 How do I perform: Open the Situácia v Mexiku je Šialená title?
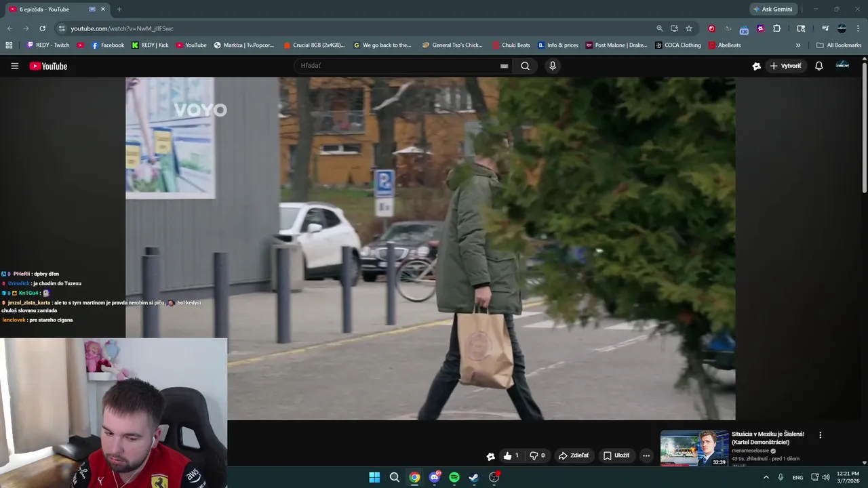(768, 438)
